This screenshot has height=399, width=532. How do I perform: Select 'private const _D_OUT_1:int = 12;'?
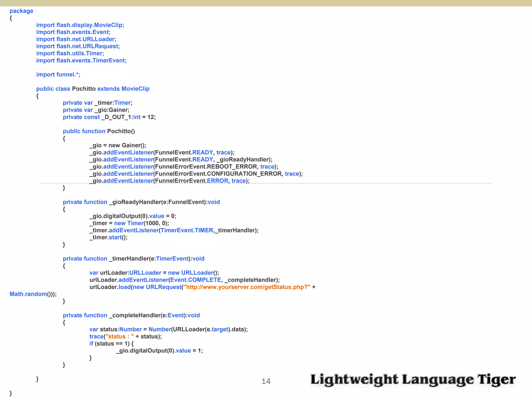(109, 117)
